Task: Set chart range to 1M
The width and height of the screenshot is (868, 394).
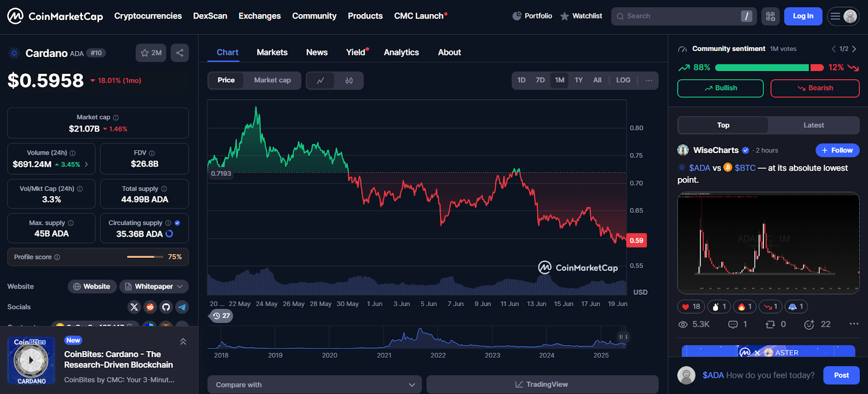Action: coord(559,80)
